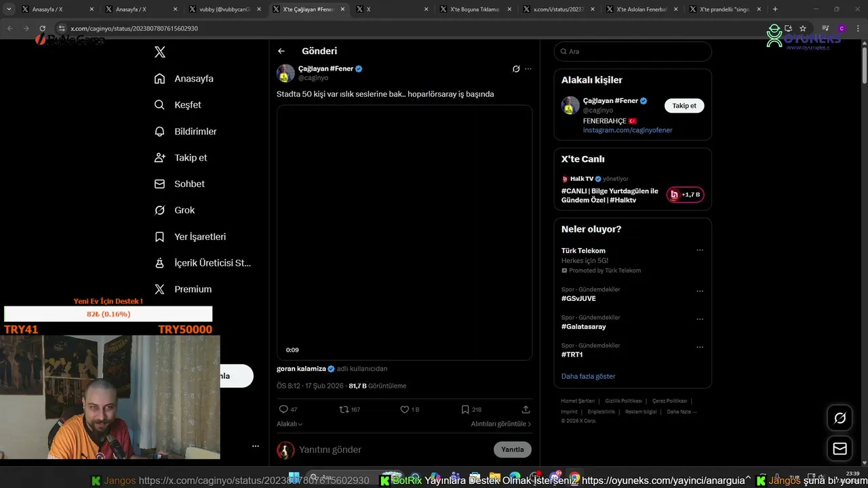Click browser back navigation arrow
Screen dimensions: 868x488
coord(9,28)
